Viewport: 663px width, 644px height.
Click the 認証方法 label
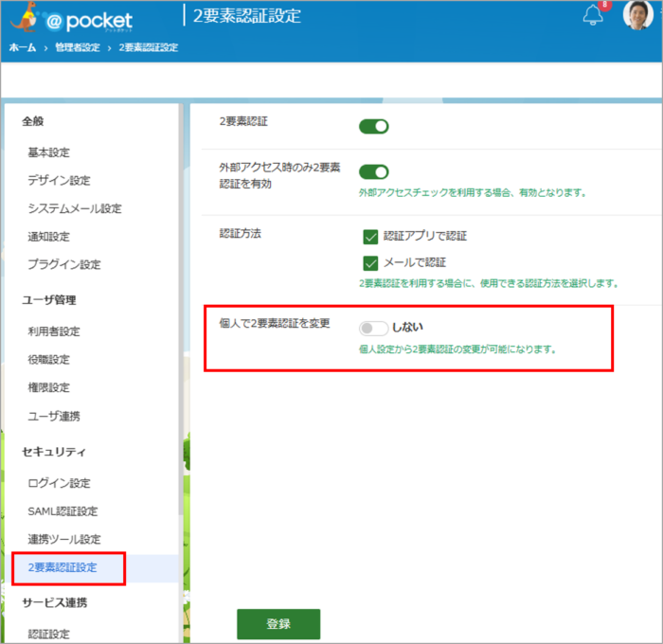tap(241, 233)
